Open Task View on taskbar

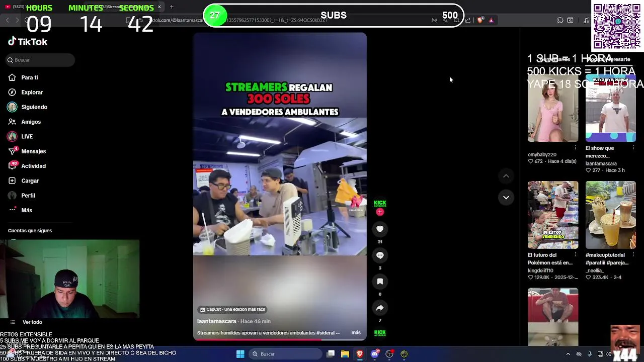331,354
